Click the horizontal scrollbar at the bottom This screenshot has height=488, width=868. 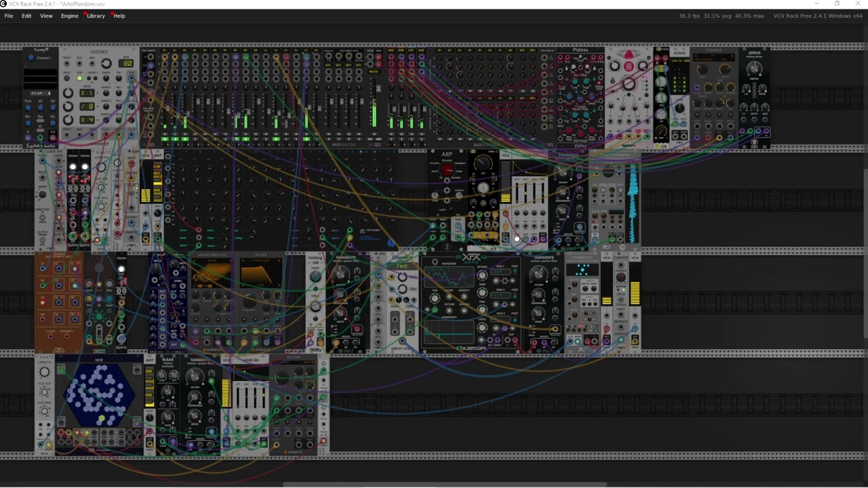click(x=444, y=485)
